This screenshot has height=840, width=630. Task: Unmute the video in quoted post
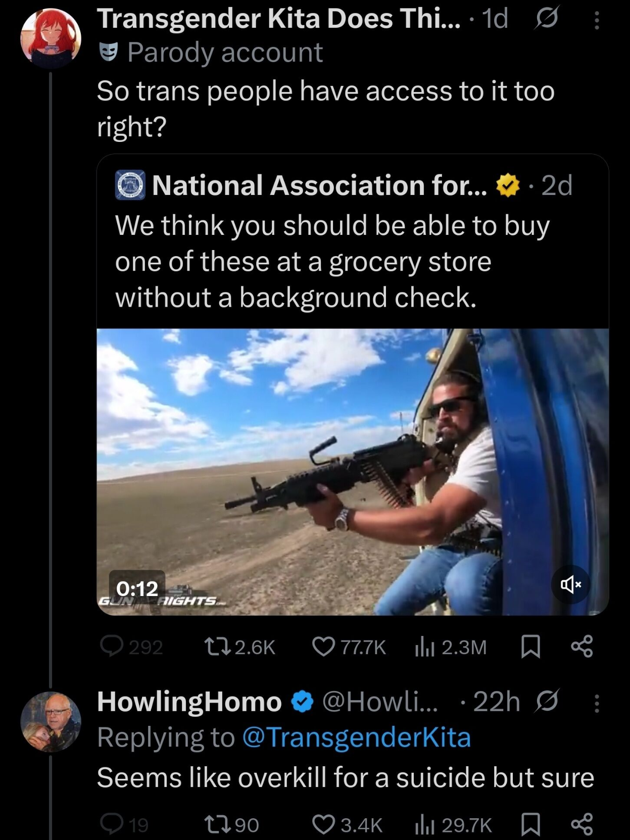click(x=570, y=584)
